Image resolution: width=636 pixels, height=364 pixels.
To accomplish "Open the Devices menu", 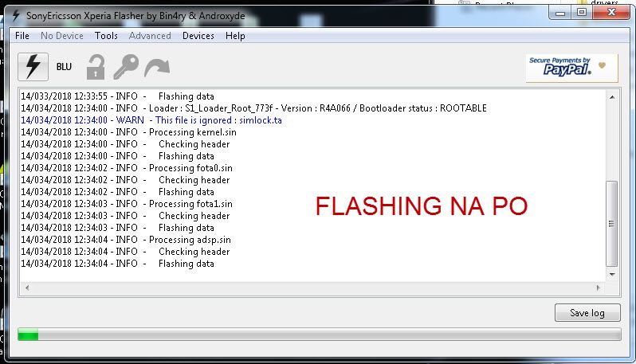I will [x=198, y=36].
